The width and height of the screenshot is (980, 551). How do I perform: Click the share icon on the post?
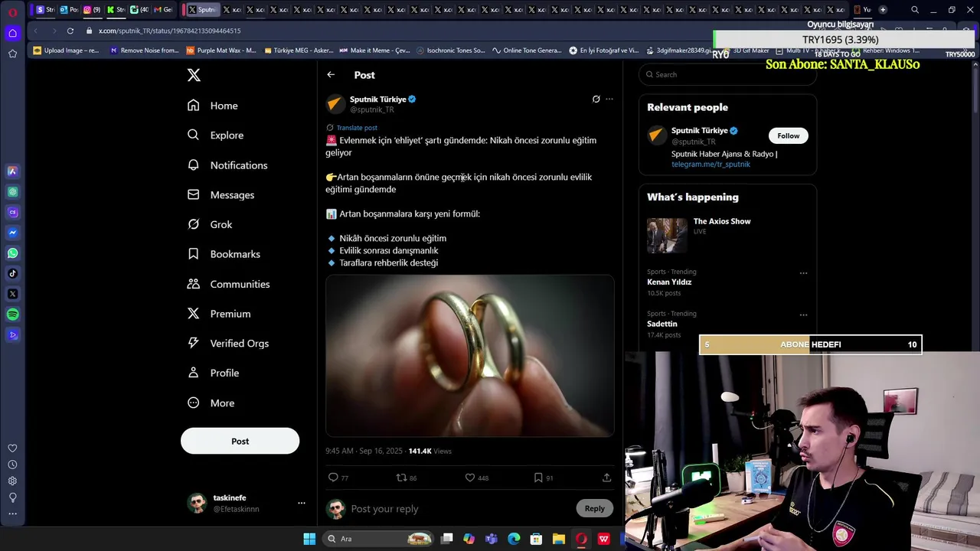pyautogui.click(x=606, y=478)
